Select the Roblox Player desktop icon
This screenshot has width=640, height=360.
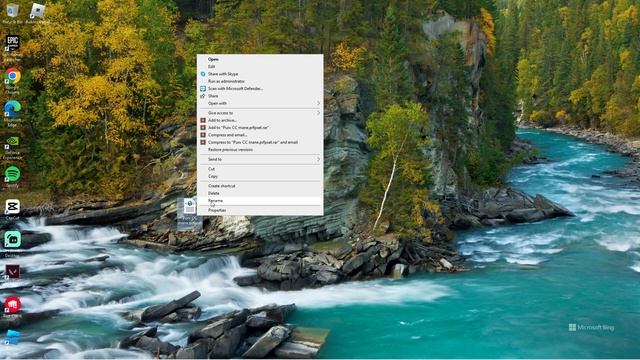(38, 11)
